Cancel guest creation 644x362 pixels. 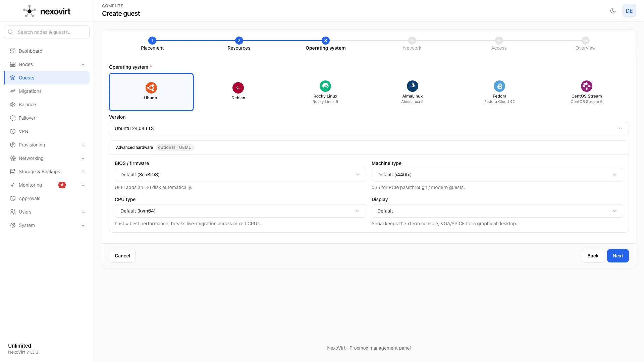click(x=122, y=256)
